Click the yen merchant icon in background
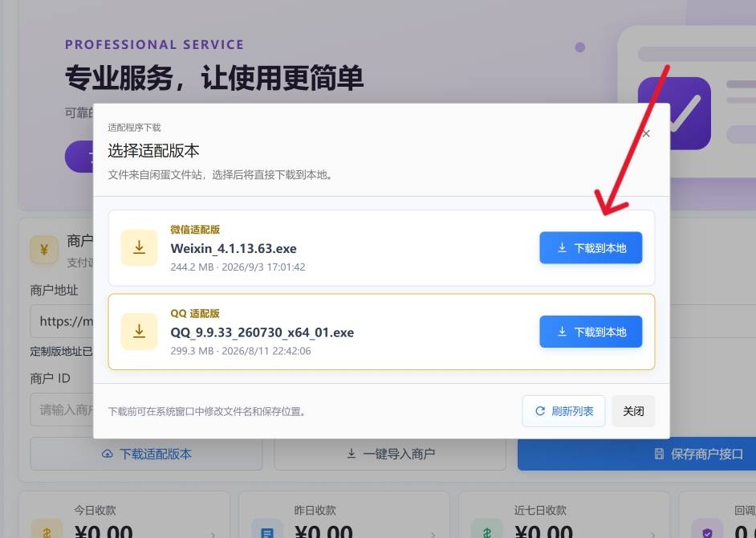 [44, 250]
